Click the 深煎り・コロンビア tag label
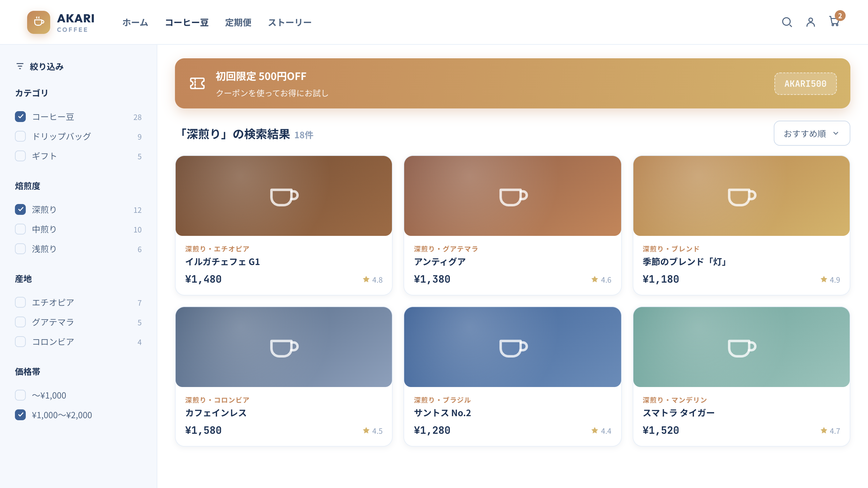 217,400
